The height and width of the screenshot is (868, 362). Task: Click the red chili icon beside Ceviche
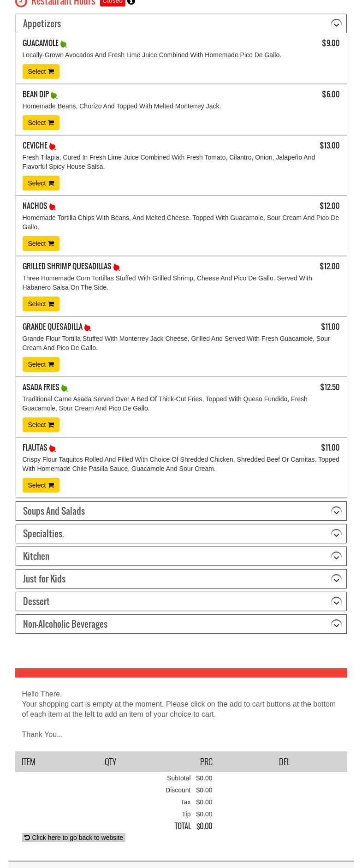point(53,147)
